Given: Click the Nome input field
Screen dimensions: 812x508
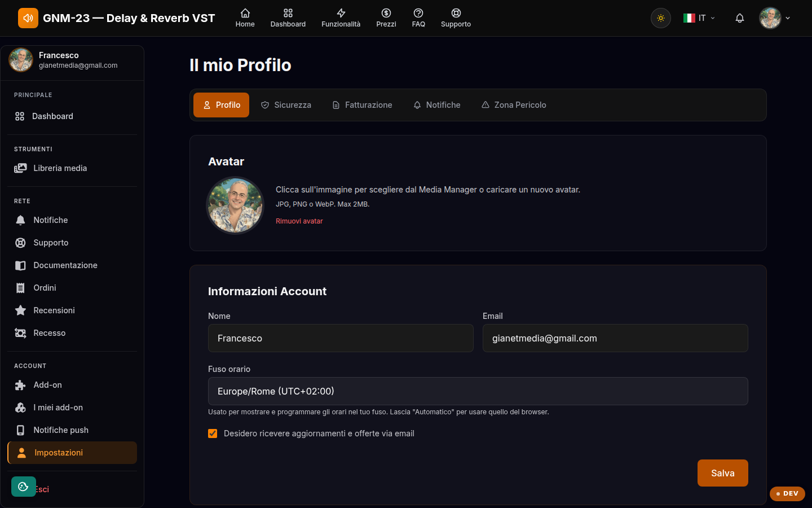Looking at the screenshot, I should (x=341, y=338).
